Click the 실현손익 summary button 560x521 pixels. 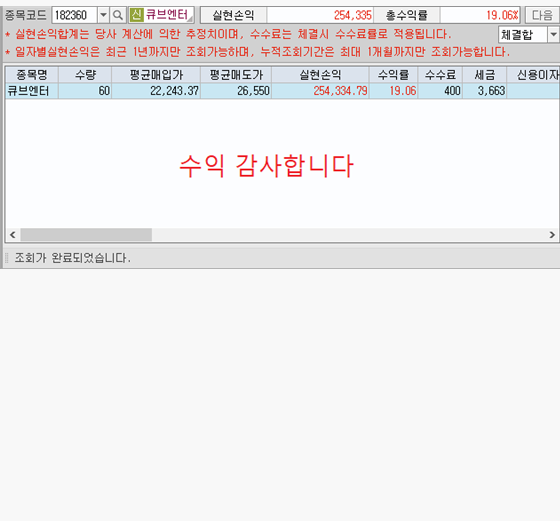(234, 15)
